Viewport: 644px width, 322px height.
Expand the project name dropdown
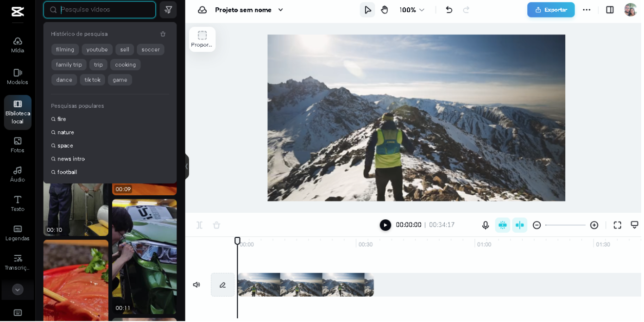[x=281, y=10]
